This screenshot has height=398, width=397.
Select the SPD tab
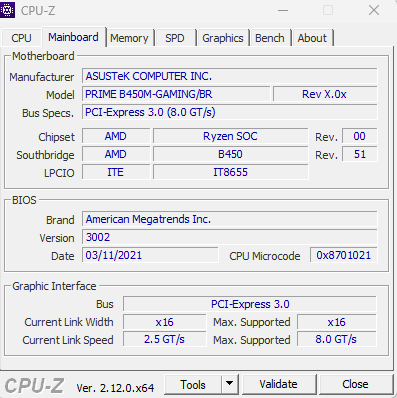(x=175, y=38)
